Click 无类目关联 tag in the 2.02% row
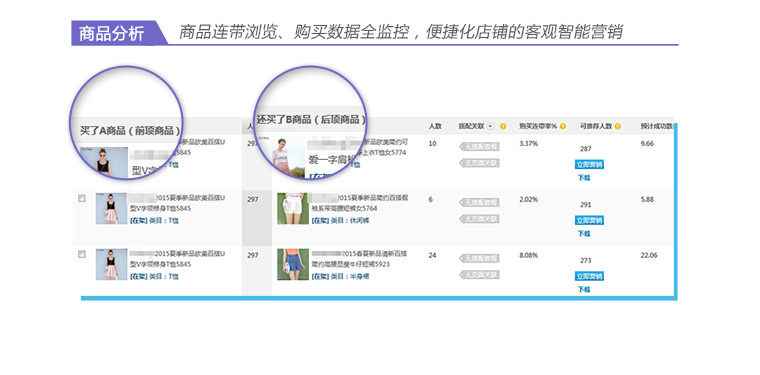The image size is (760, 375). click(480, 219)
